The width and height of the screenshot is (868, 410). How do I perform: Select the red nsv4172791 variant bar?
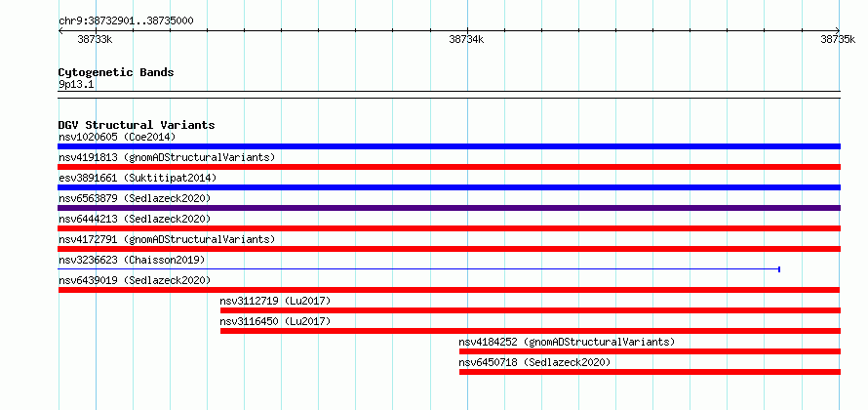[x=449, y=249]
